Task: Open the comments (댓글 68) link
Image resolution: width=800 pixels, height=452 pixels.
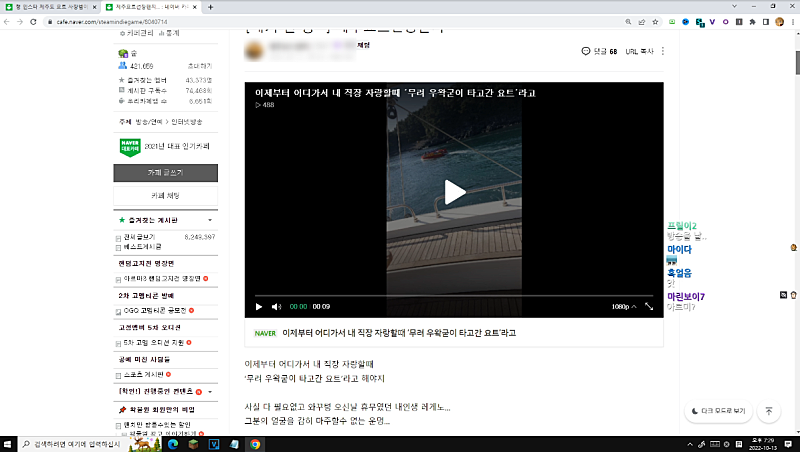Action: 599,51
